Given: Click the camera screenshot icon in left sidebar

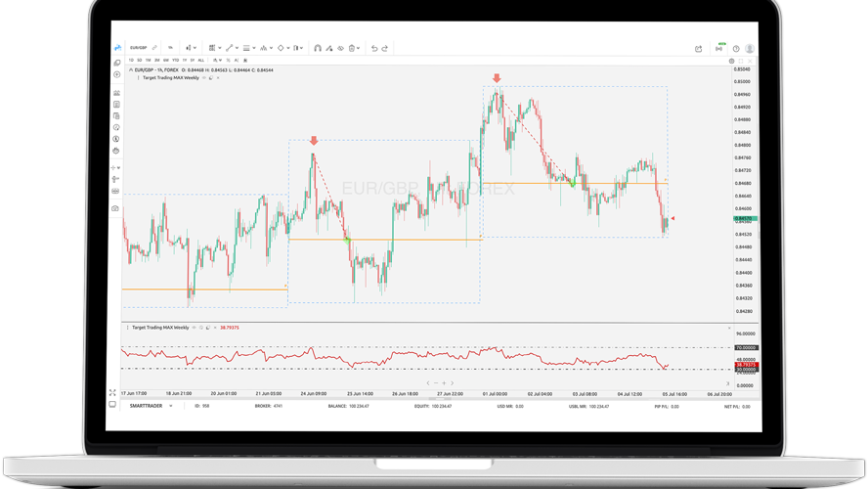Looking at the screenshot, I should 115,208.
